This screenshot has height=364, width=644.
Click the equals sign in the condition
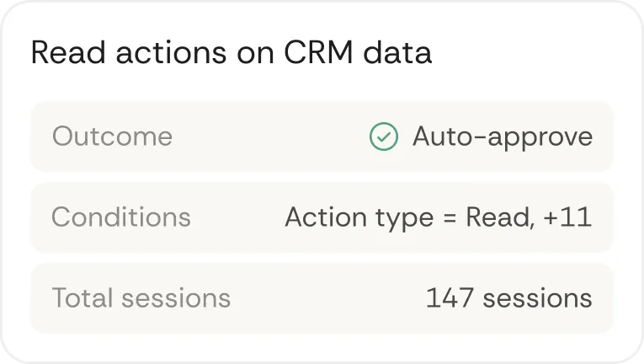[x=450, y=218]
